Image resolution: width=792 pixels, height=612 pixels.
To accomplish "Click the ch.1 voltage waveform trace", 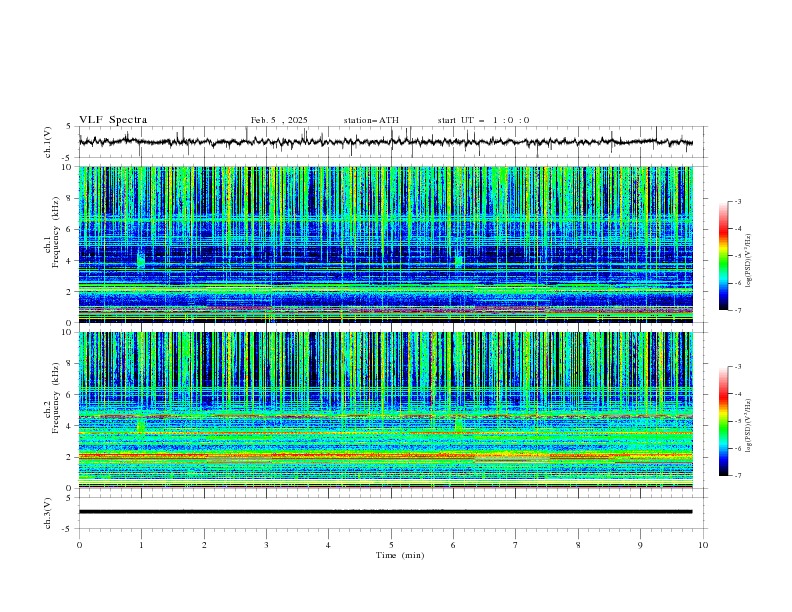I will click(385, 142).
